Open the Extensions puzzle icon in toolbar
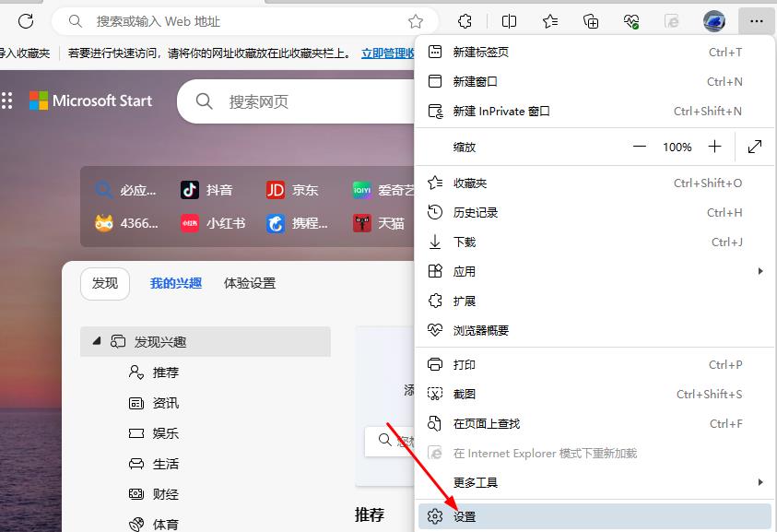Viewport: 777px width, 532px height. (x=465, y=21)
